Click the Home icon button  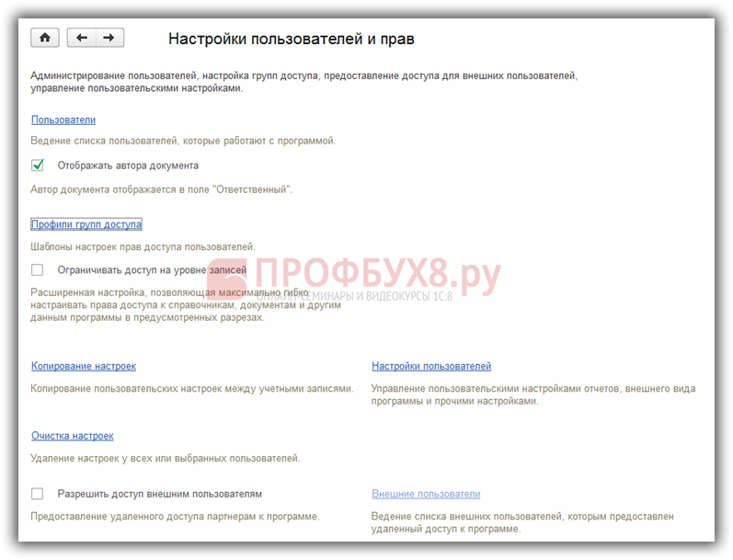pos(45,38)
